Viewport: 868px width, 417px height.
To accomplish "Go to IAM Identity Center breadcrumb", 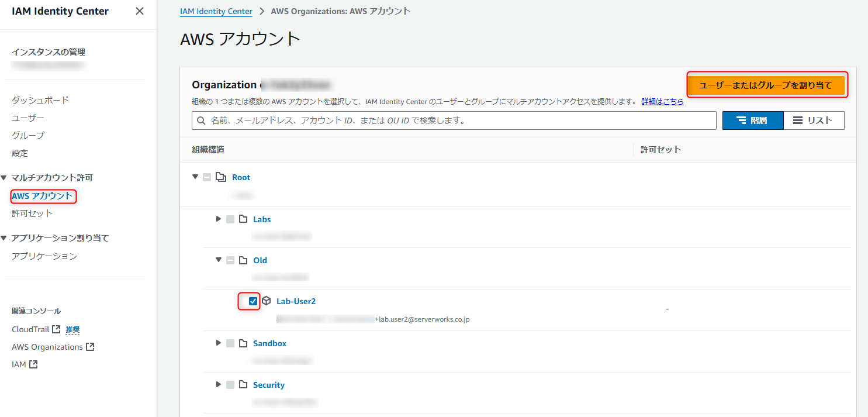I will click(x=216, y=11).
